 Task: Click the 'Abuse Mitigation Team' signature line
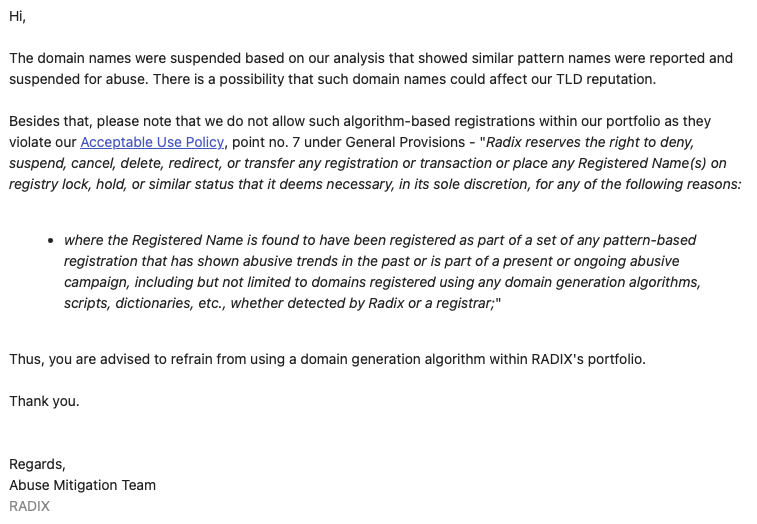point(83,485)
